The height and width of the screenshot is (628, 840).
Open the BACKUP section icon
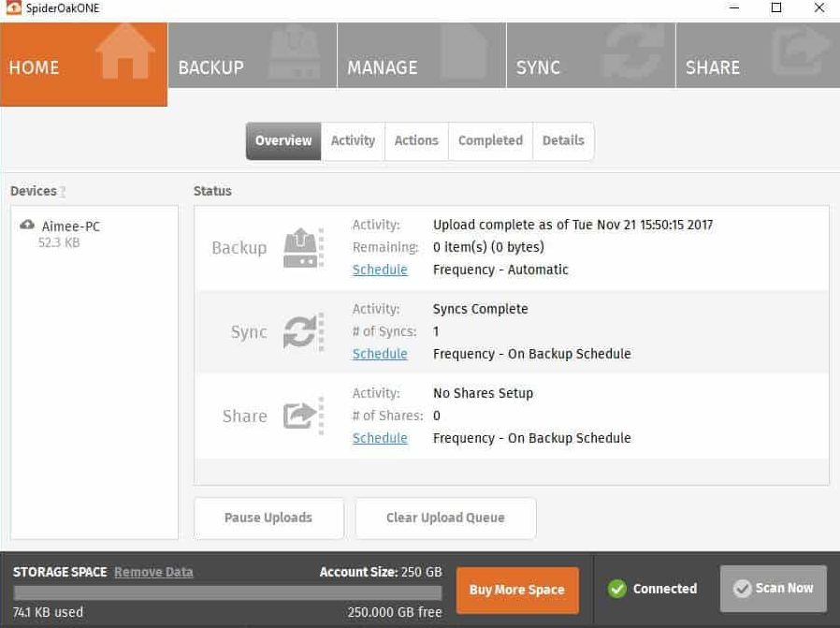click(294, 54)
